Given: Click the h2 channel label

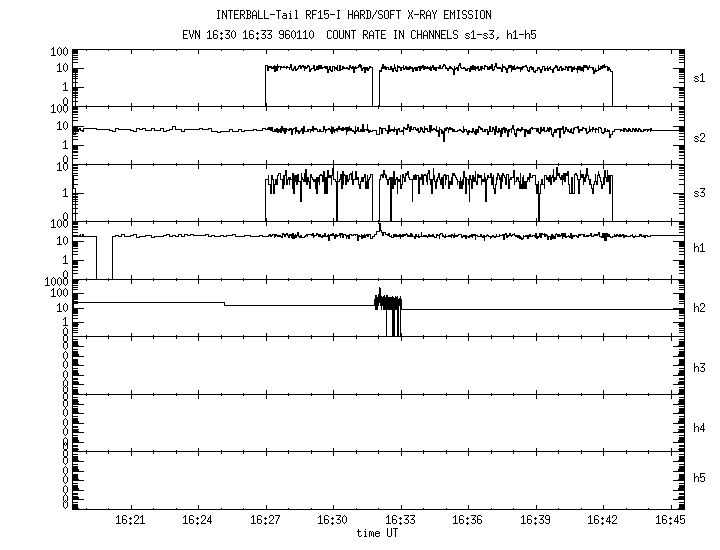Looking at the screenshot, I should click(700, 309).
